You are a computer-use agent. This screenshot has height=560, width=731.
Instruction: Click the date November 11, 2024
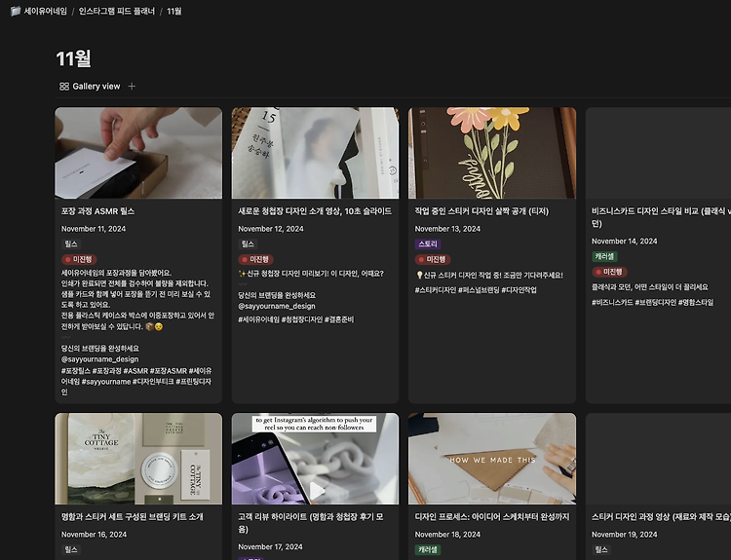[x=94, y=229]
